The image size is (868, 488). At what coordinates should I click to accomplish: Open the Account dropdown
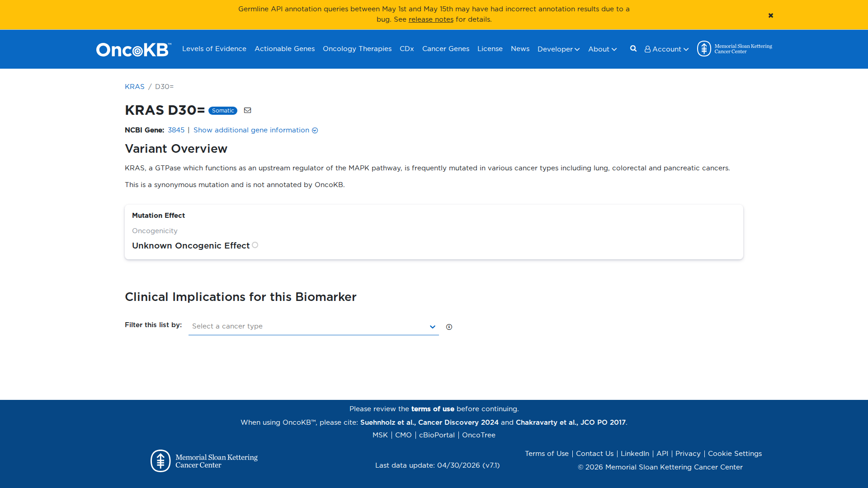point(666,49)
